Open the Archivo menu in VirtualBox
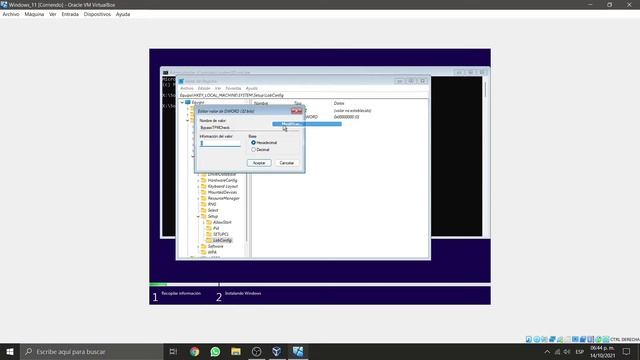Image resolution: width=640 pixels, height=360 pixels. coord(11,14)
